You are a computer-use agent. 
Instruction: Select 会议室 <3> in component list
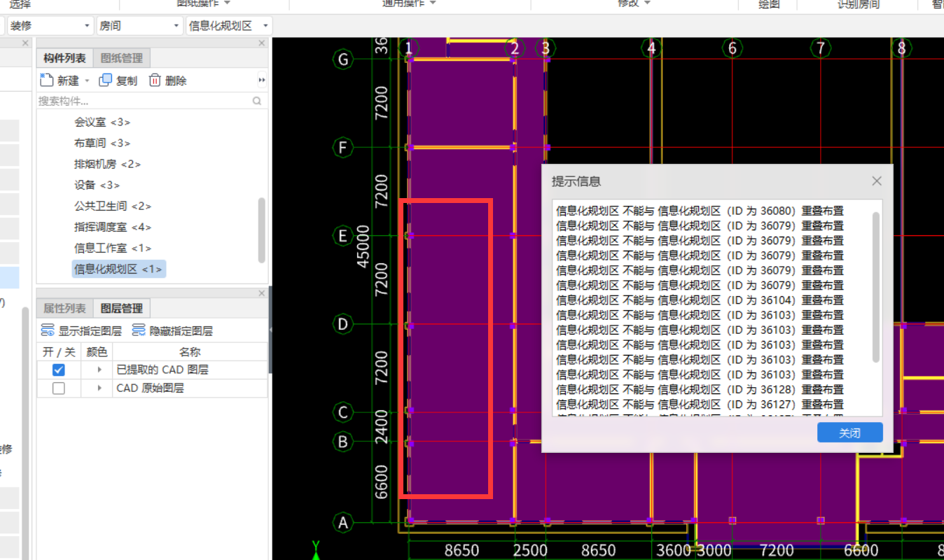102,122
